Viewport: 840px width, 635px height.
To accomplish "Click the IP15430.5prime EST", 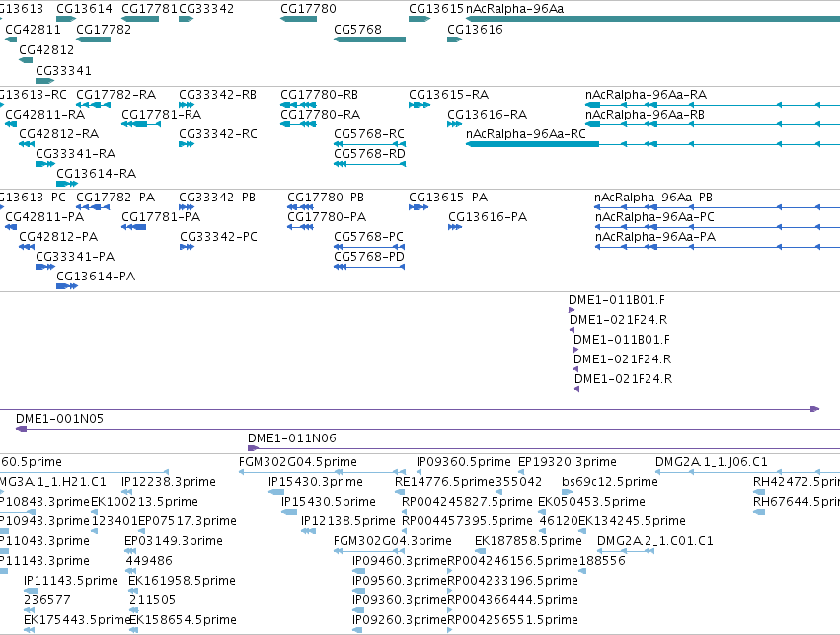I will [329, 502].
